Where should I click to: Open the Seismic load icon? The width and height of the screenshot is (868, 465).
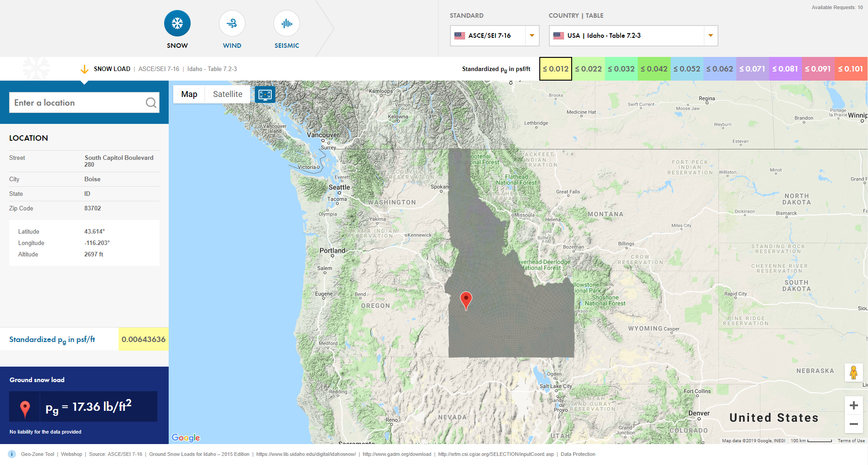pos(287,24)
